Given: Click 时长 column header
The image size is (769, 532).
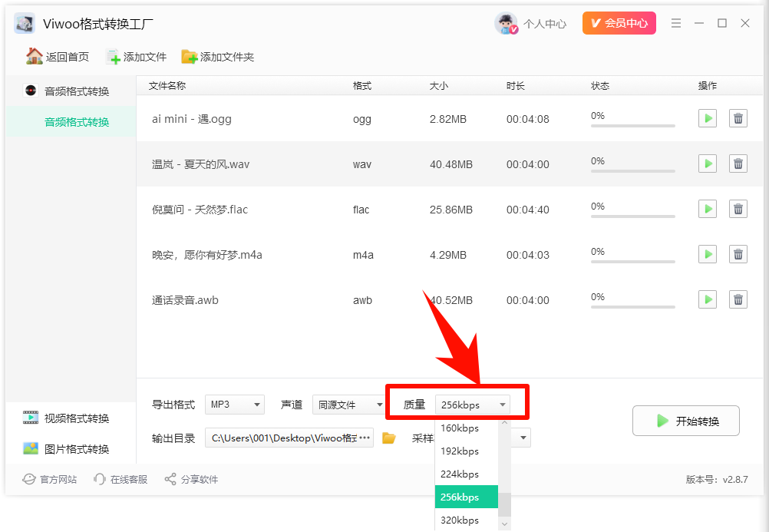Looking at the screenshot, I should [516, 85].
